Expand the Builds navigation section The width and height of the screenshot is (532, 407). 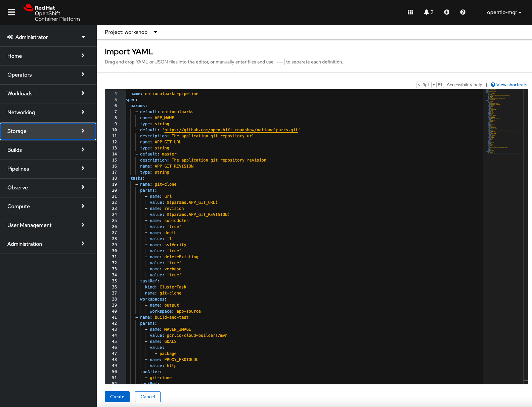48,150
